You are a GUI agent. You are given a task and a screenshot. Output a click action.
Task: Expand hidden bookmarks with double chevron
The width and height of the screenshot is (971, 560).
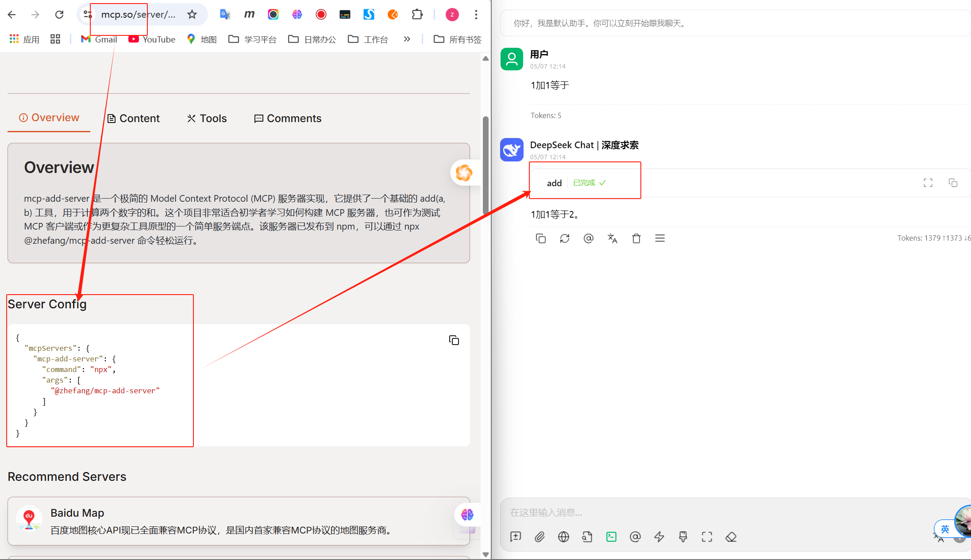click(x=407, y=39)
